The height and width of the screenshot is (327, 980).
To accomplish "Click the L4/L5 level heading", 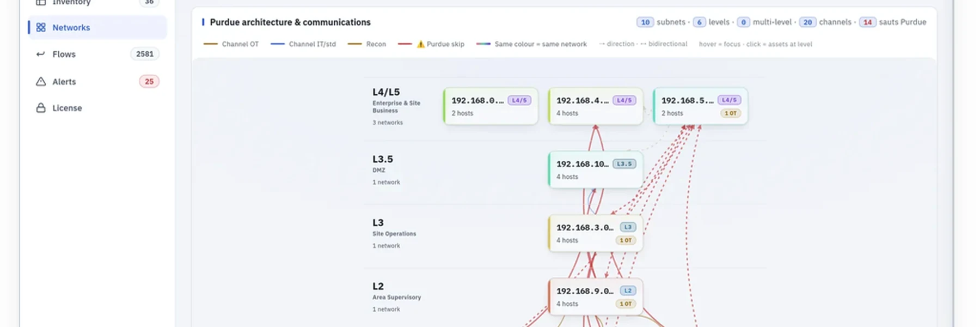I will (x=386, y=92).
